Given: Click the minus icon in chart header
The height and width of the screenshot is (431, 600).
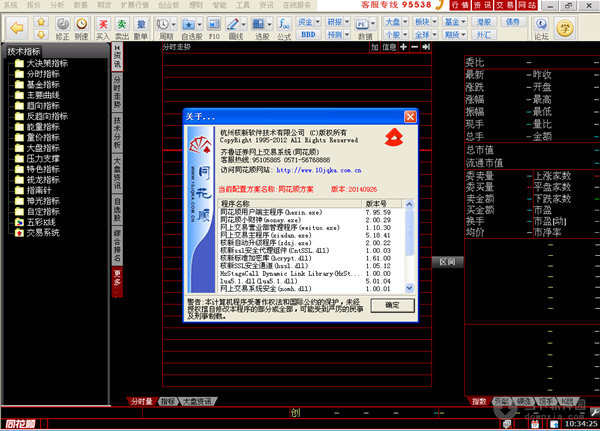Looking at the screenshot, I should (x=414, y=47).
